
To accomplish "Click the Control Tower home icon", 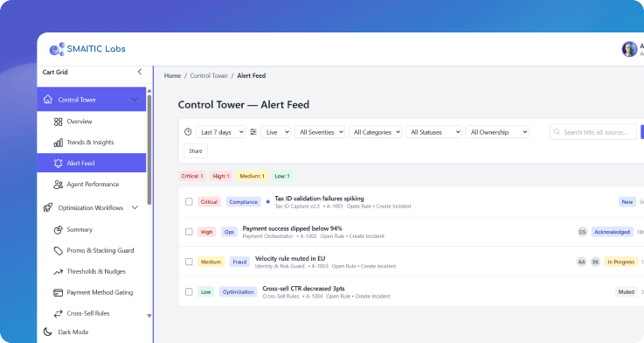I will point(48,100).
